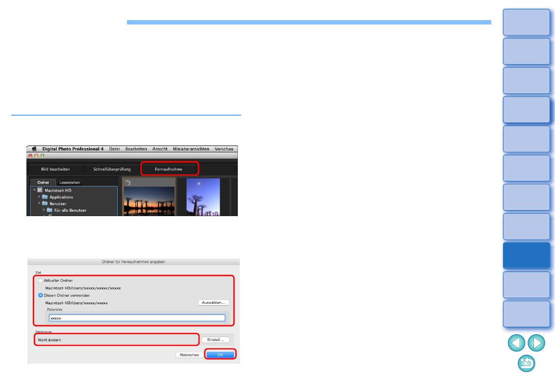Switch to the Lesezeichen tab
Viewport: 555px width, 392px height.
coord(70,183)
